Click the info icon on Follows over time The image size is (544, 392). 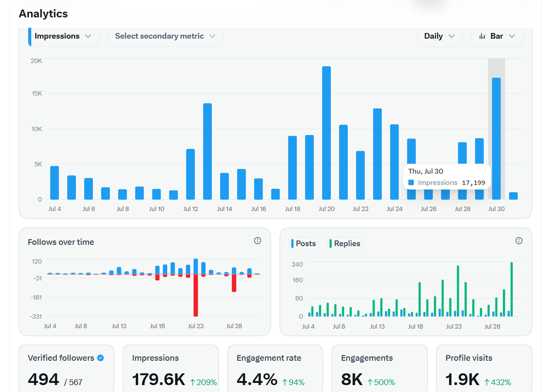point(257,241)
